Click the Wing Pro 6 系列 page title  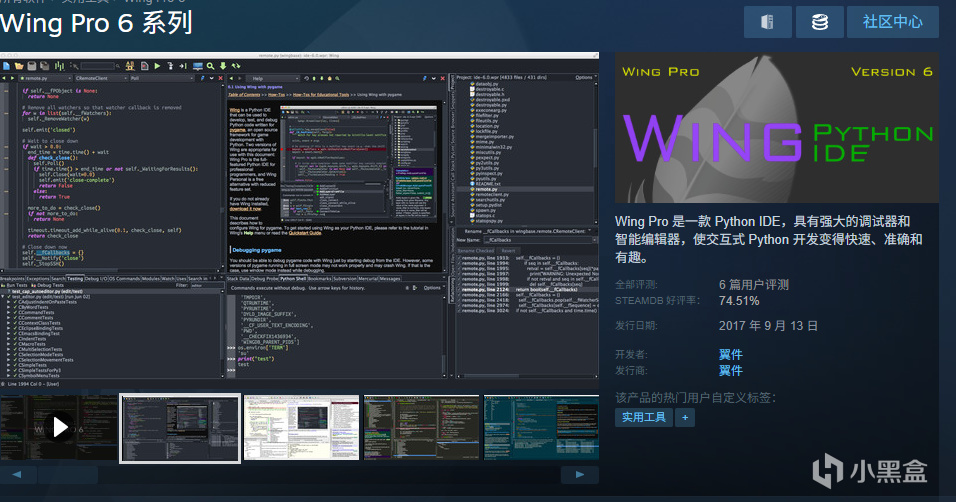point(96,23)
